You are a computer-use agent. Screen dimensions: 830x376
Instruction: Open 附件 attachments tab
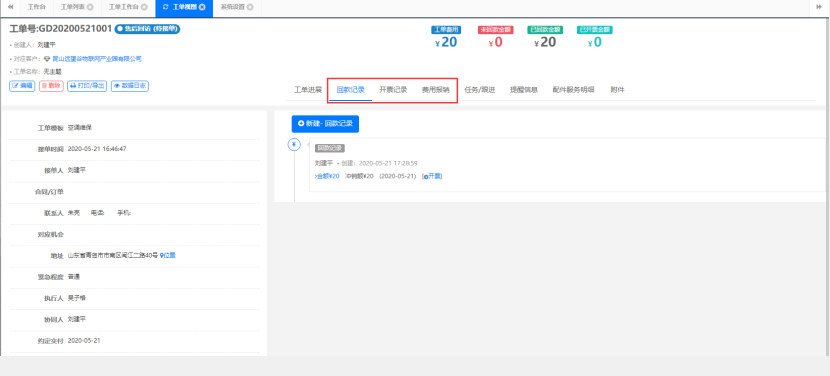tap(617, 90)
